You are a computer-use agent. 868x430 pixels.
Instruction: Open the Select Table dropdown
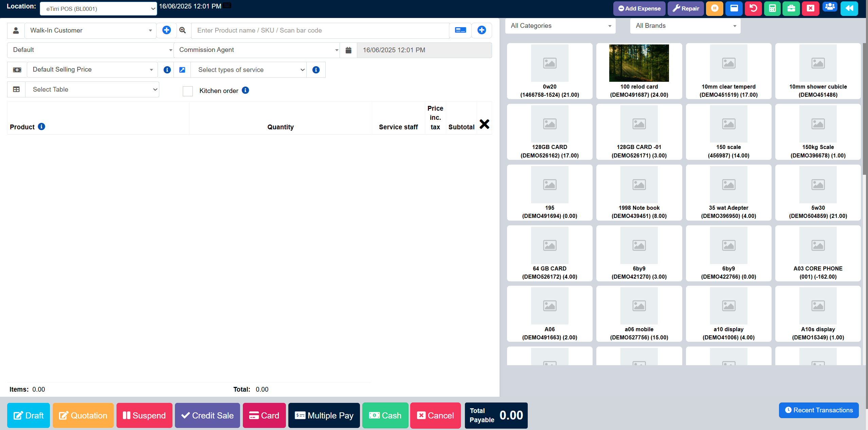click(x=92, y=90)
